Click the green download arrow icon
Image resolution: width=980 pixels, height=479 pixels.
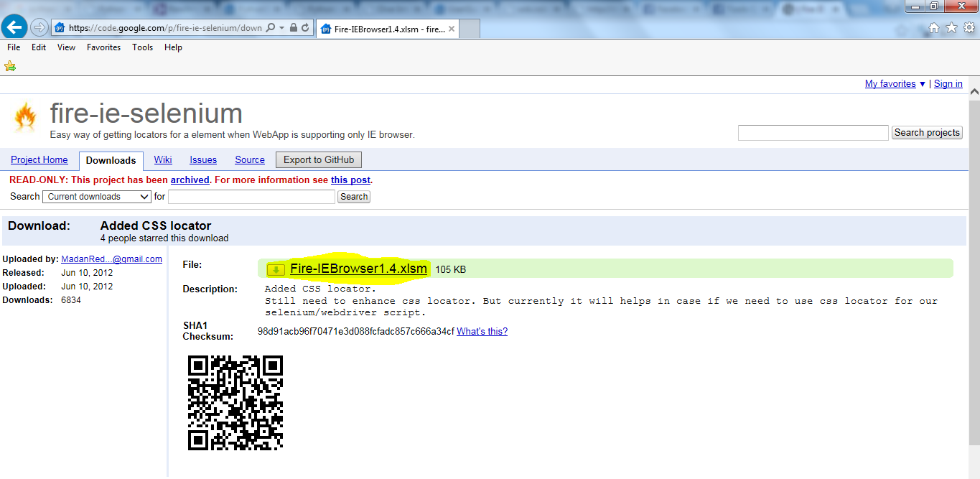276,269
